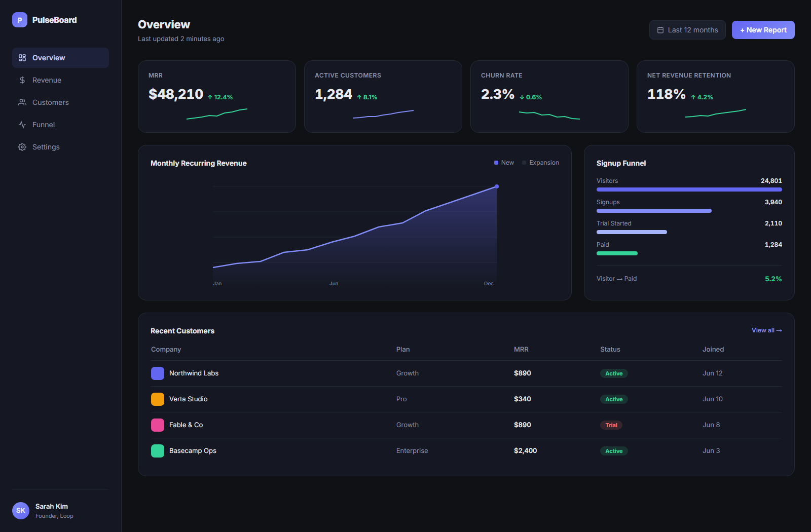This screenshot has height=532, width=811.
Task: Click the 1,284 active customers figure
Action: pos(334,94)
